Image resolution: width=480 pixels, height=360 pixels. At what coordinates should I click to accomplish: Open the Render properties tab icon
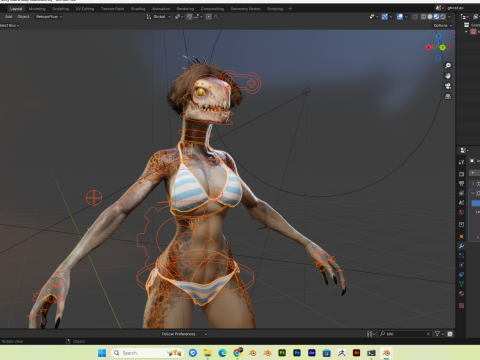point(461,174)
